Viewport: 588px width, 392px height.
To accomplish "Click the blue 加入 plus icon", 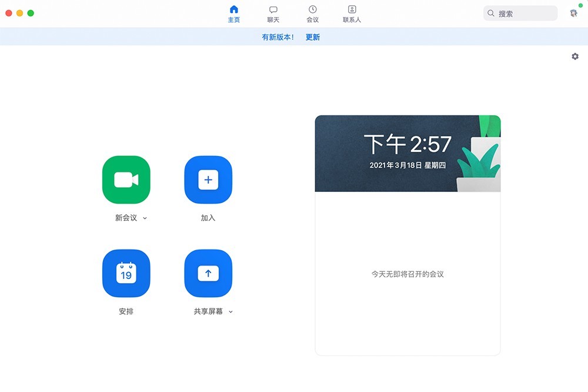I will point(208,180).
